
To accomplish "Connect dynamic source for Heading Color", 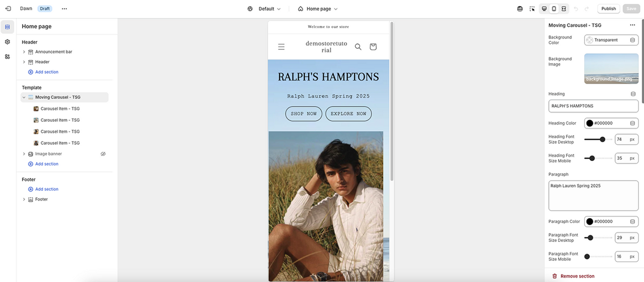I will click(632, 123).
